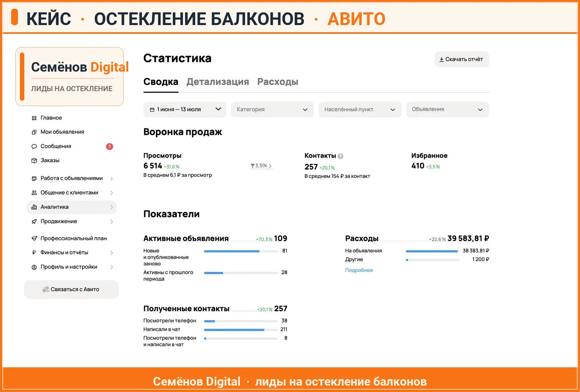Click the Финансы и отчёты ruble icon
Viewport: 580px width, 392px height.
tap(34, 253)
